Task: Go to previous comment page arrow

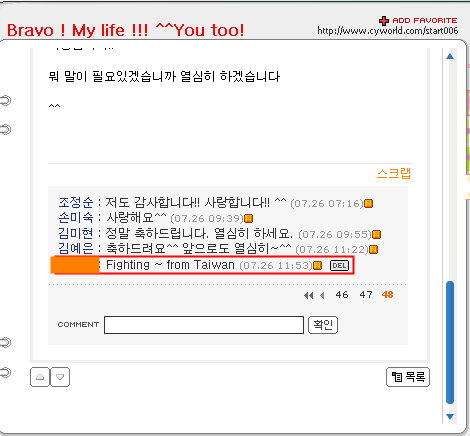Action: pos(322,295)
